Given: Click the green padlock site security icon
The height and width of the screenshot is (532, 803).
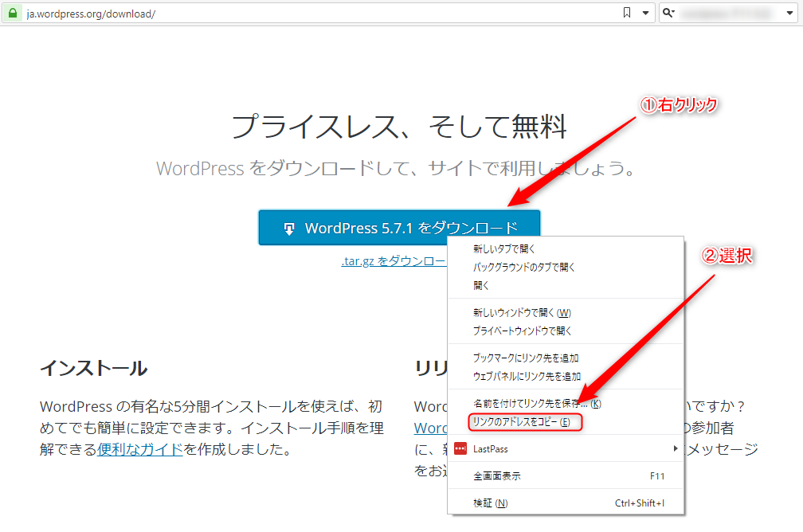Looking at the screenshot, I should point(13,14).
